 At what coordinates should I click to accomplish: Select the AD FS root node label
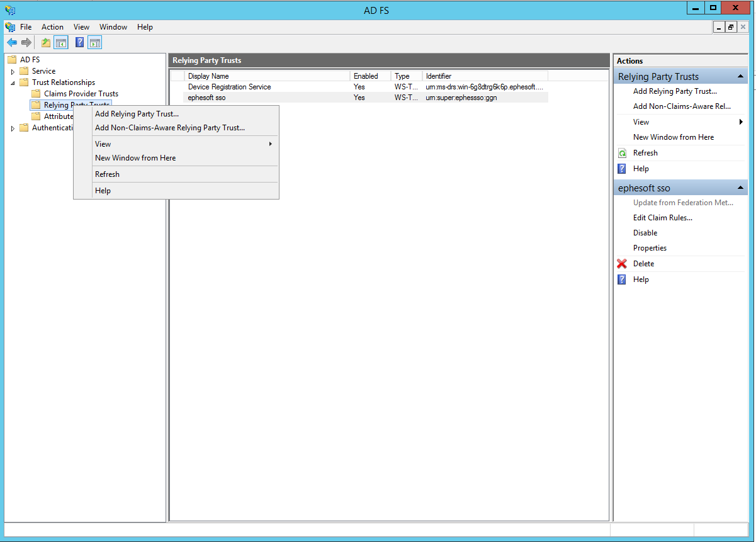pos(30,60)
